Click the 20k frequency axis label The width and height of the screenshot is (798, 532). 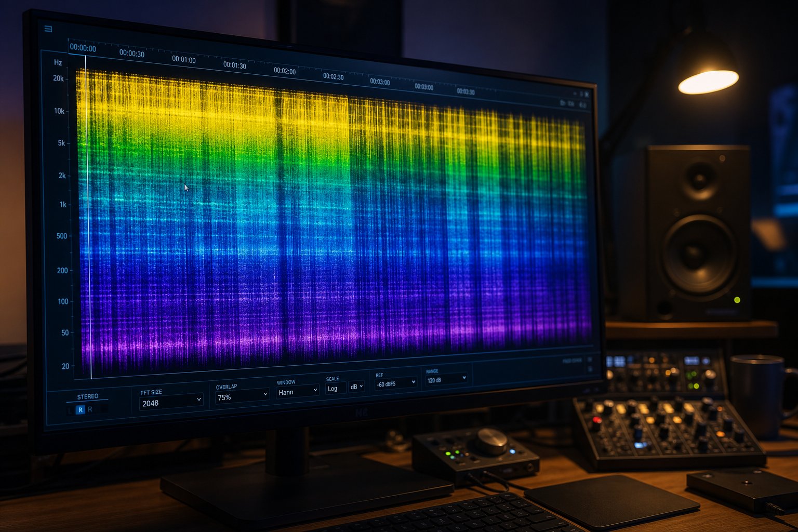tap(58, 78)
